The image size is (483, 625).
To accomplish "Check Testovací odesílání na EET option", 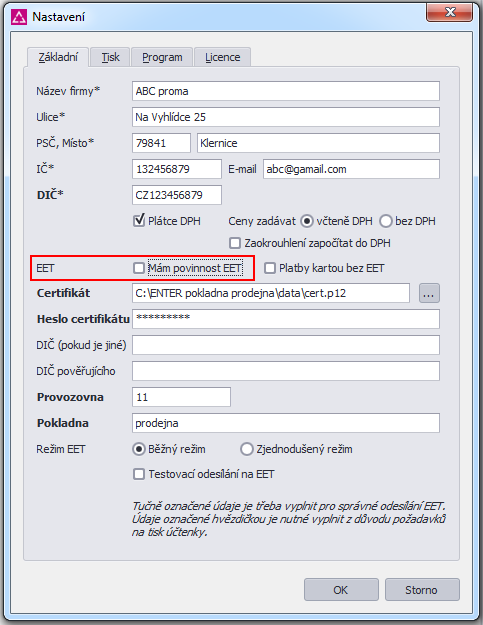I will 139,474.
